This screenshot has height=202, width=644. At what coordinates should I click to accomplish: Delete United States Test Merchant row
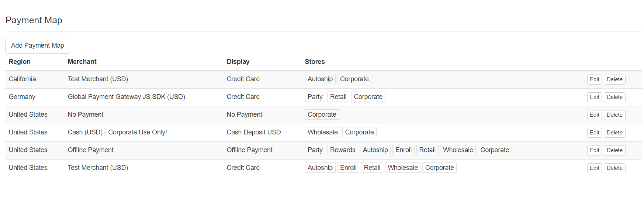pyautogui.click(x=614, y=168)
